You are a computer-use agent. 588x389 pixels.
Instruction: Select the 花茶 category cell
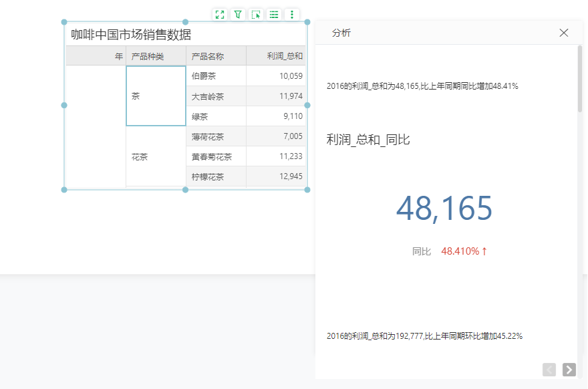click(156, 156)
